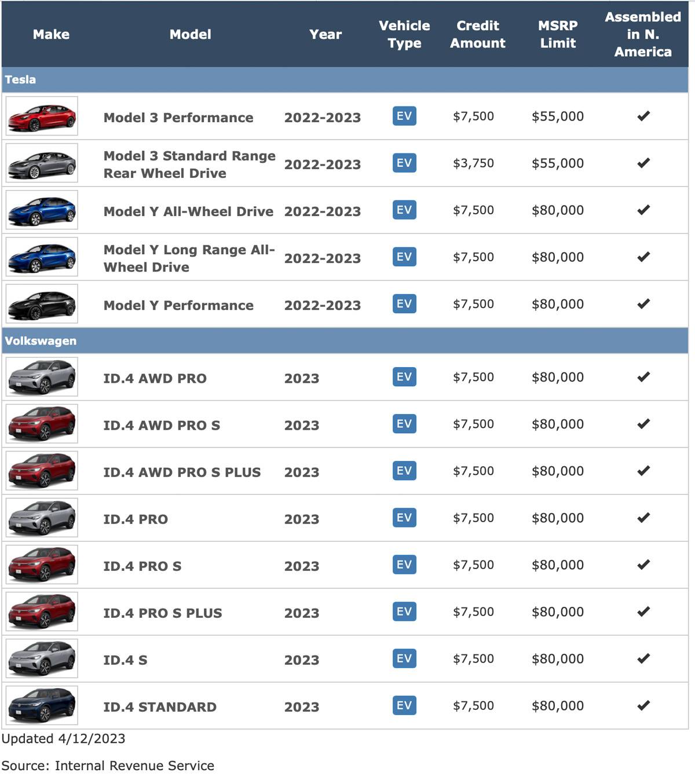Click the 2022-2023 year for Model Y Performance
This screenshot has width=695, height=784.
(323, 305)
